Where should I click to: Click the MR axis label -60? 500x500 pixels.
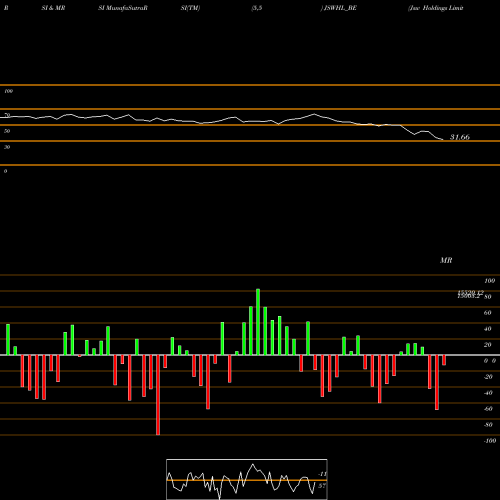coord(488,409)
